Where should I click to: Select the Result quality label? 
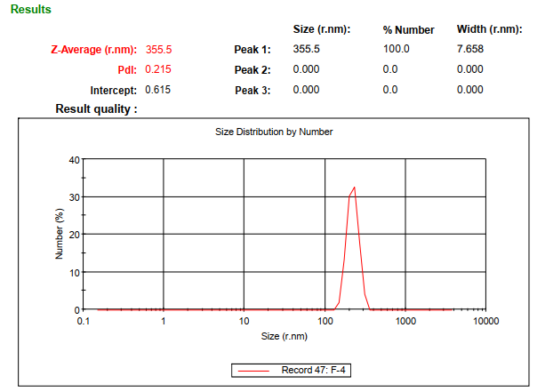(97, 109)
